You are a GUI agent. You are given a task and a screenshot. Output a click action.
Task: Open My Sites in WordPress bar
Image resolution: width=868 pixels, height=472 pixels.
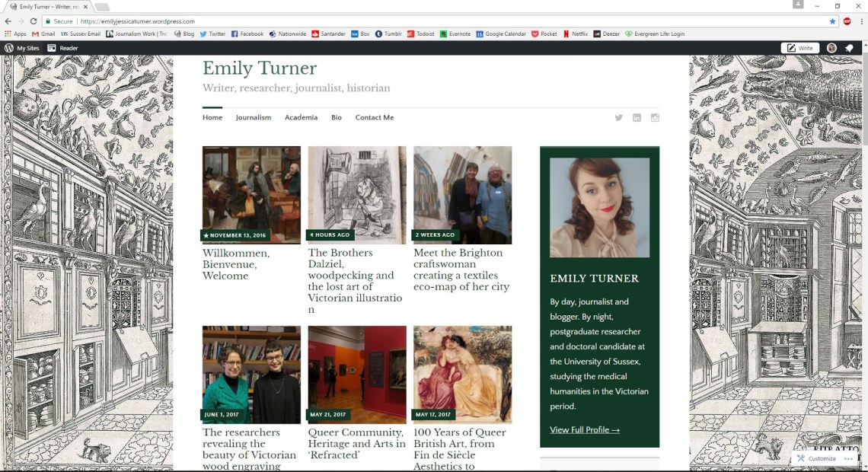tap(22, 48)
